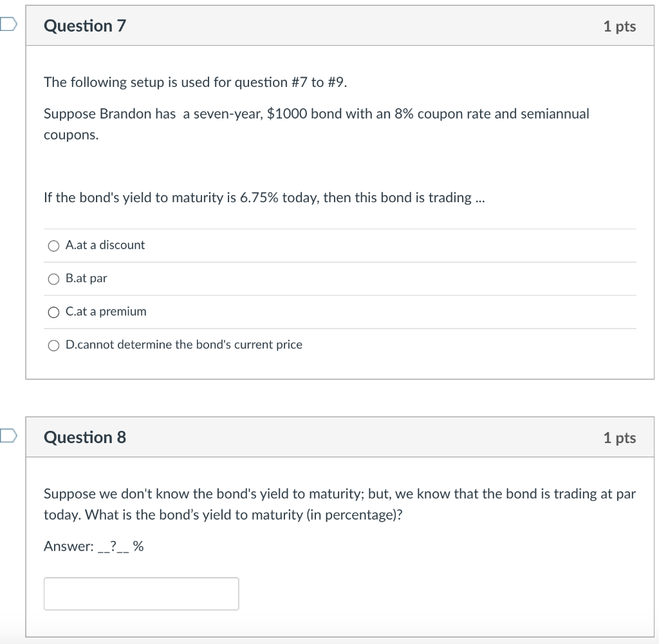
Task: Click the answer input box under Question 8
Action: (x=141, y=592)
